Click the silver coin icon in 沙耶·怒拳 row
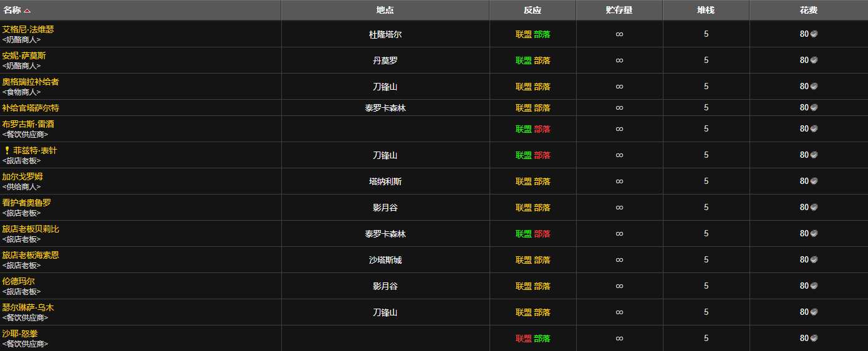 coord(814,339)
